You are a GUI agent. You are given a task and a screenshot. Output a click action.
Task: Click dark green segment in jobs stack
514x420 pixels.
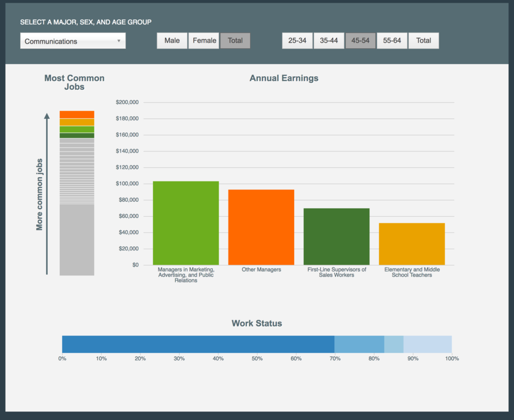click(77, 135)
